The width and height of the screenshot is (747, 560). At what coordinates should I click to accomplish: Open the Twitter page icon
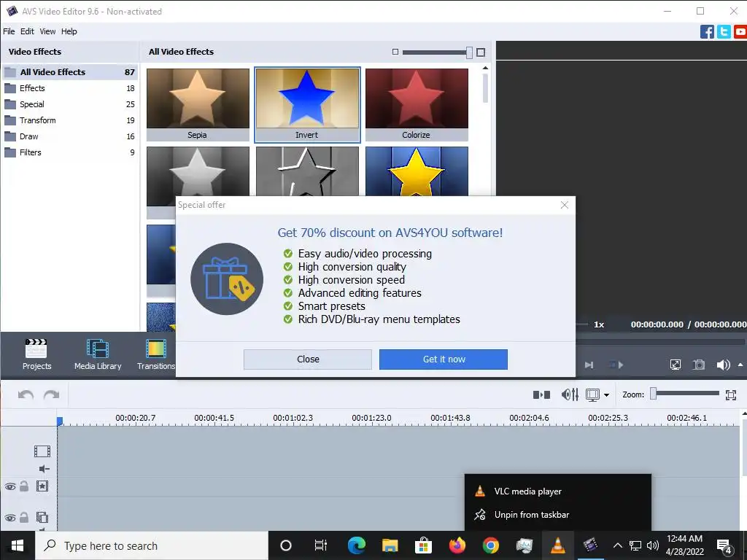click(x=724, y=32)
